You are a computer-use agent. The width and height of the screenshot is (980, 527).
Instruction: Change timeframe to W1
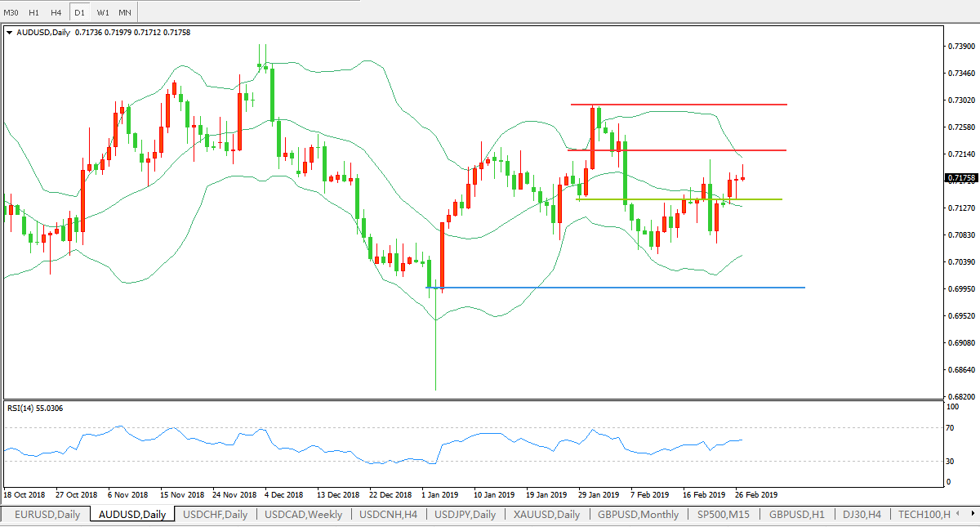pos(102,12)
